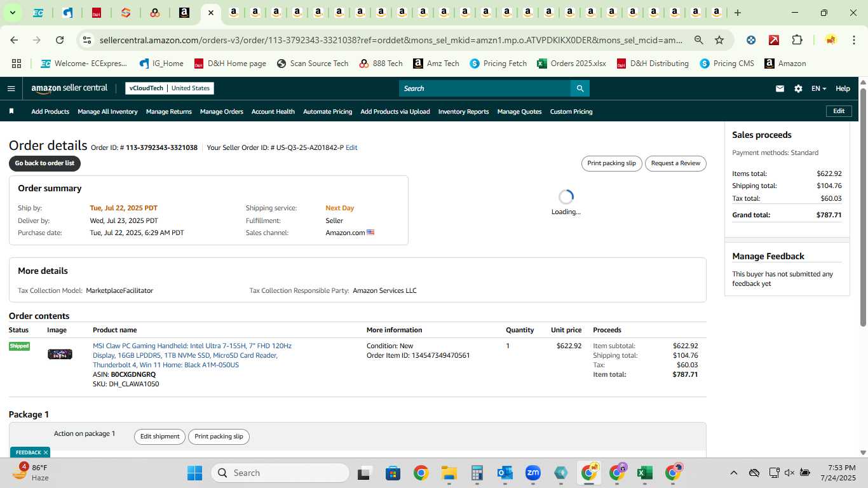Click Help in the header
The image size is (868, 488).
(843, 88)
